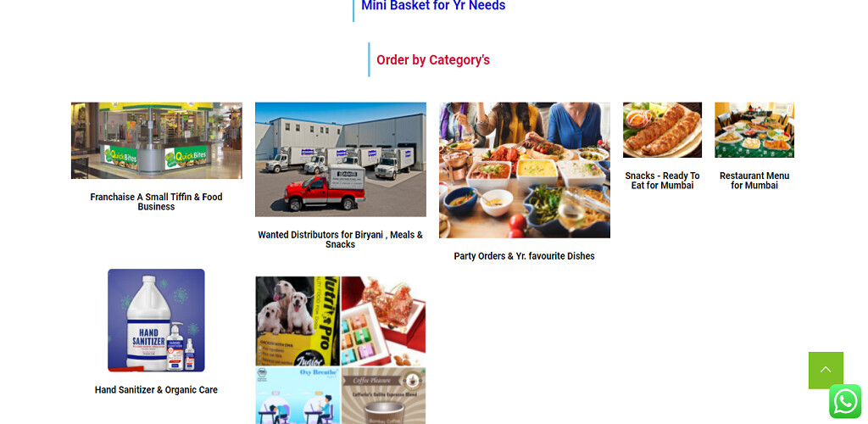Image resolution: width=868 pixels, height=424 pixels.
Task: Click the party food table image
Action: click(x=524, y=170)
